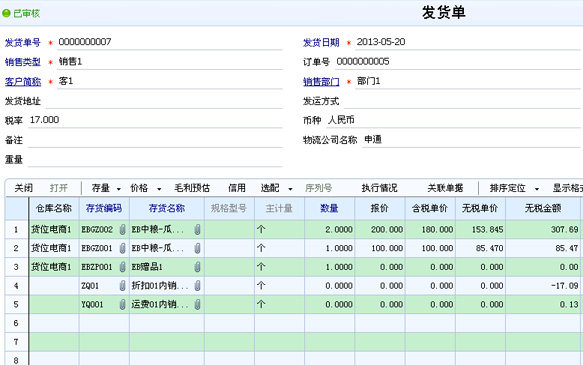This screenshot has height=365, width=583.
Task: Click the 无税金额 cell showing 307.69
Action: (x=543, y=229)
